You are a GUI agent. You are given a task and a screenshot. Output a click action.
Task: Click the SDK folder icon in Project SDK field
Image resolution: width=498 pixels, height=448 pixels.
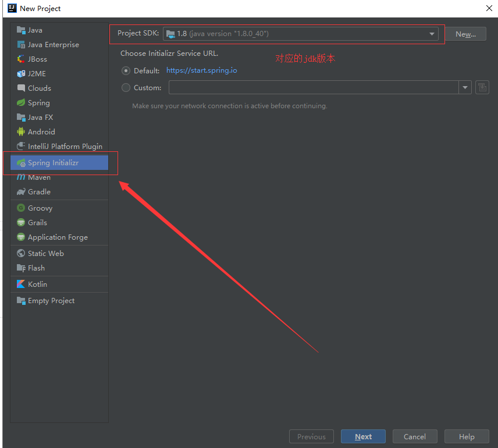click(x=170, y=34)
